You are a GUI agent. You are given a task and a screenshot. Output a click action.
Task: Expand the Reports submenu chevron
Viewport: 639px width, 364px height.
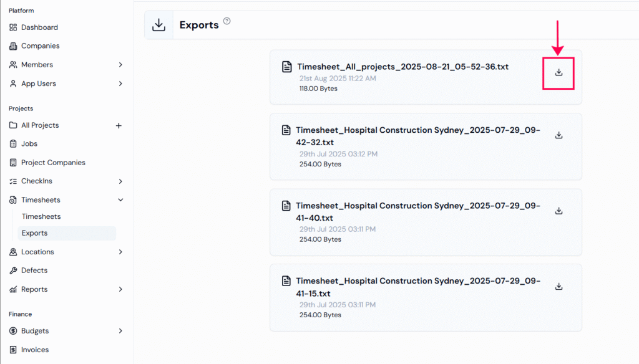pos(120,289)
